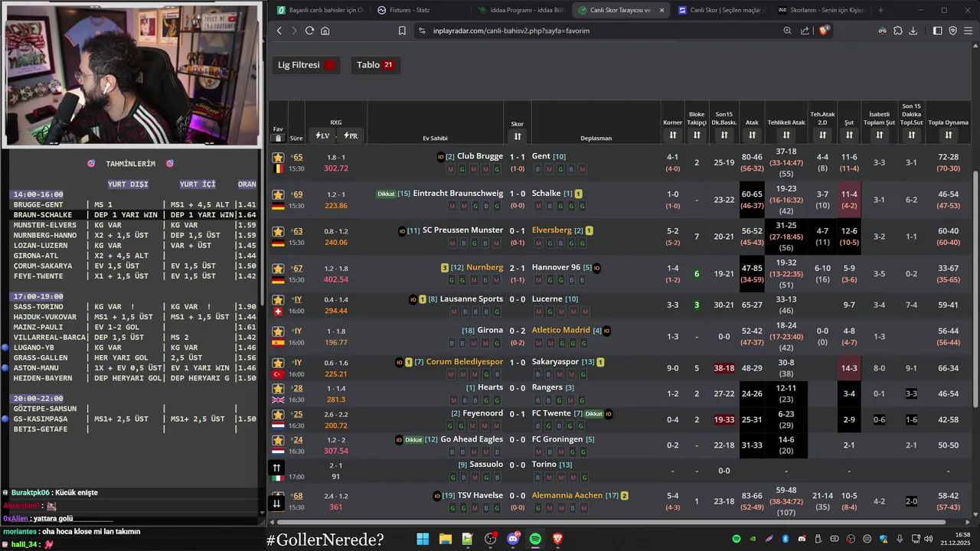
Task: Open minute 67 link for Nurnberg
Action: [x=298, y=269]
